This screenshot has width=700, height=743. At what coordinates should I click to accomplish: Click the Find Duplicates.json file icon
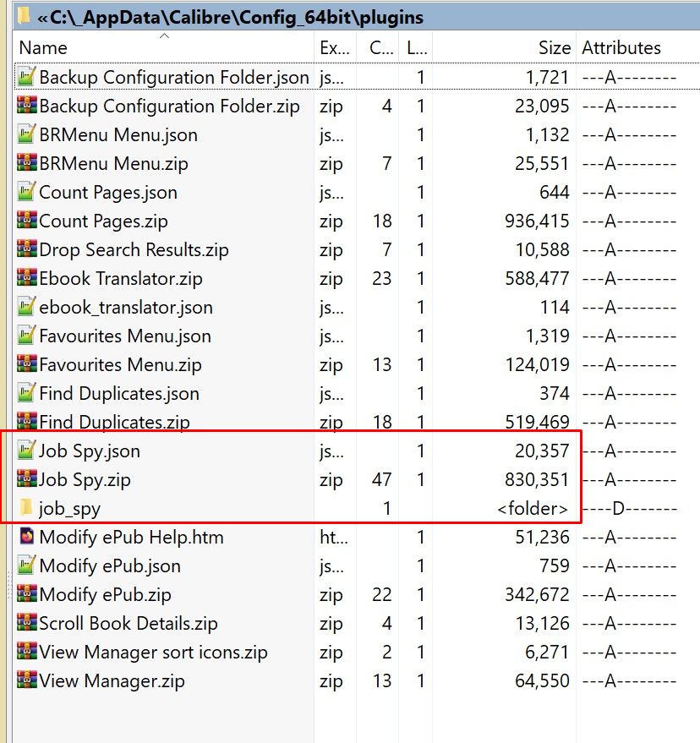click(26, 393)
